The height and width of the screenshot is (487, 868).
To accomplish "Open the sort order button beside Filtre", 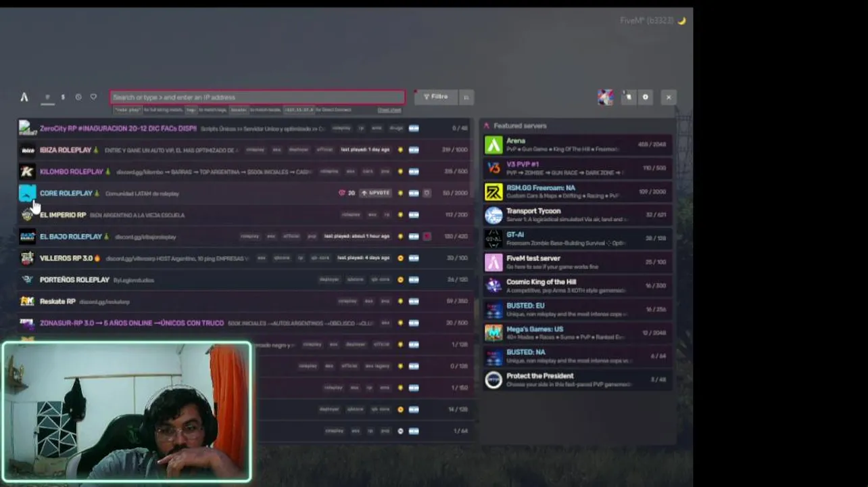I will pos(466,97).
